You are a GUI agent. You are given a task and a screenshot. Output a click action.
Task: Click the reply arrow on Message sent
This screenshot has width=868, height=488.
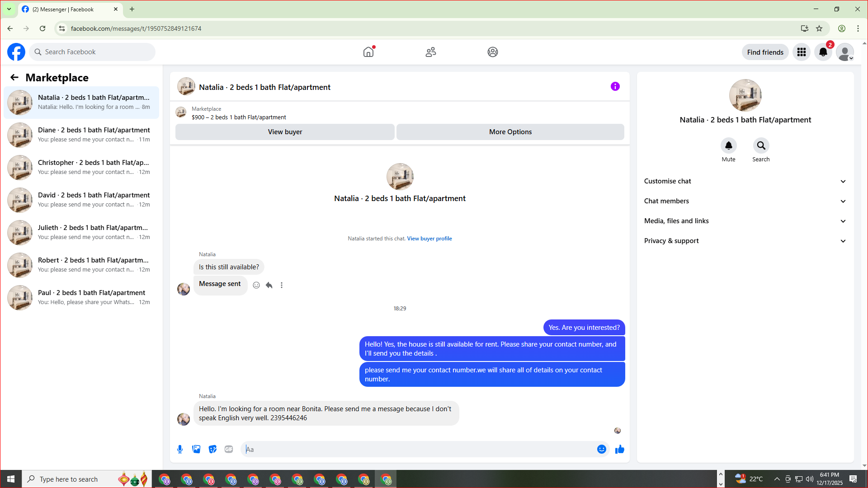pyautogui.click(x=269, y=285)
